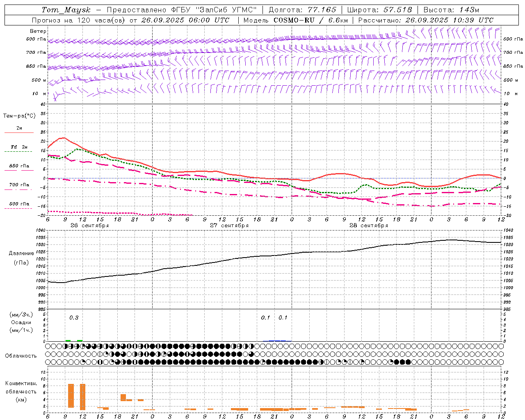Screen dimensions: 525x420
Task: Click the Давление pressure panel label
Action: [21, 253]
